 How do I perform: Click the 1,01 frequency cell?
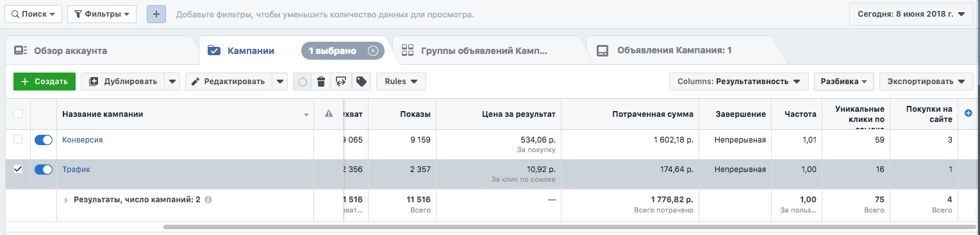[x=797, y=144]
